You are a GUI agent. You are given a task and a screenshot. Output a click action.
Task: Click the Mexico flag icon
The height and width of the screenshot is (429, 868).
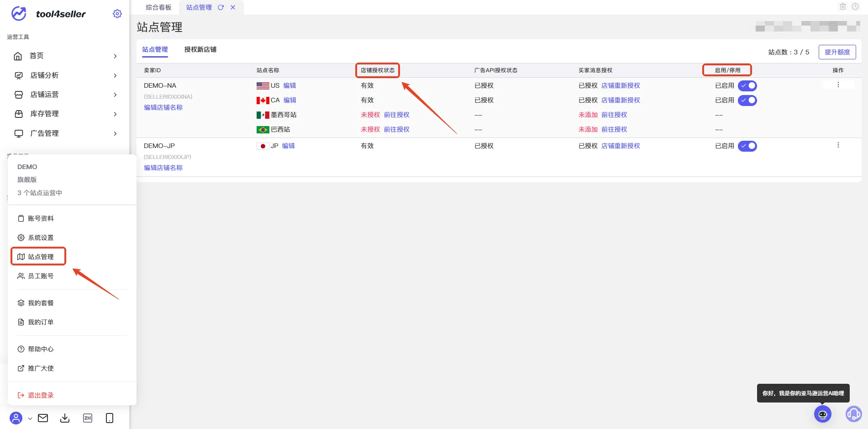tap(263, 115)
